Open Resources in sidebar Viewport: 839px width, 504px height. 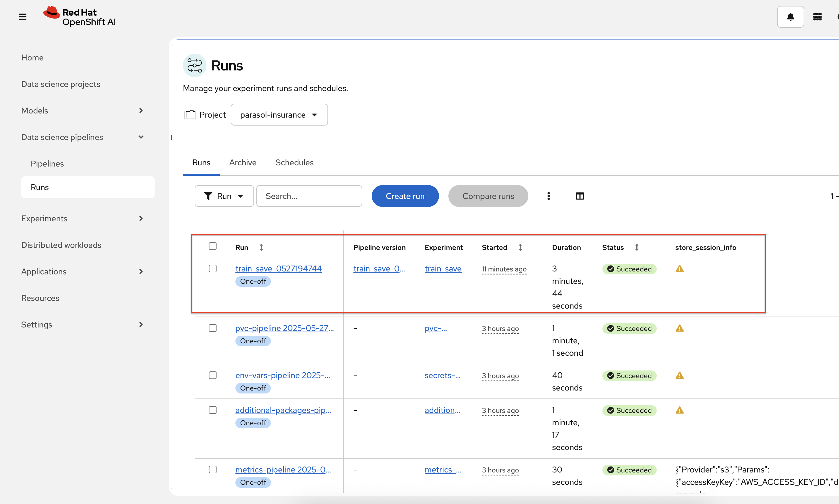tap(40, 298)
